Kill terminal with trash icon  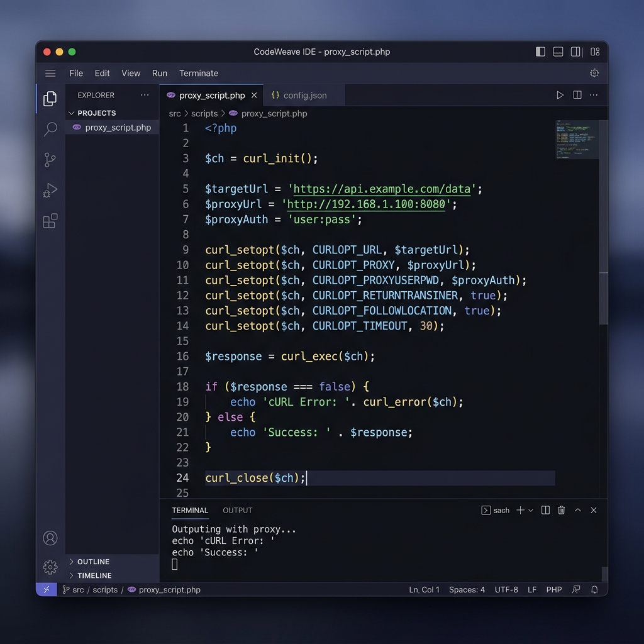tap(562, 510)
